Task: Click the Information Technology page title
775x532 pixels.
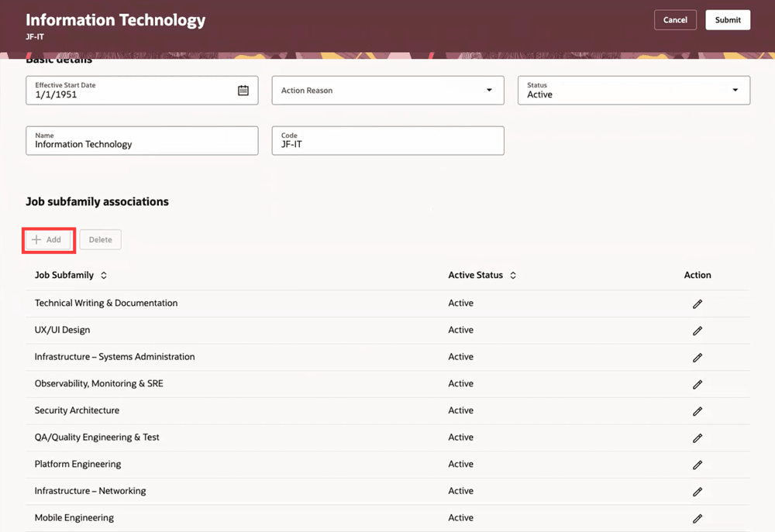Action: click(115, 20)
